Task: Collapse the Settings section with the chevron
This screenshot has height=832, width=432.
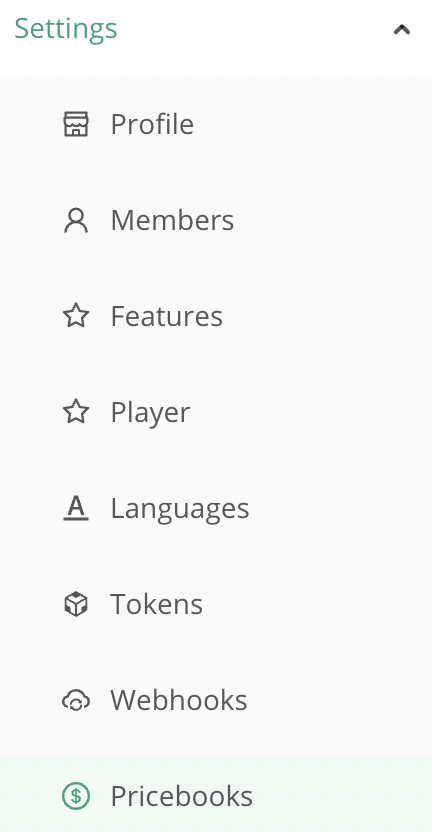Action: click(402, 30)
